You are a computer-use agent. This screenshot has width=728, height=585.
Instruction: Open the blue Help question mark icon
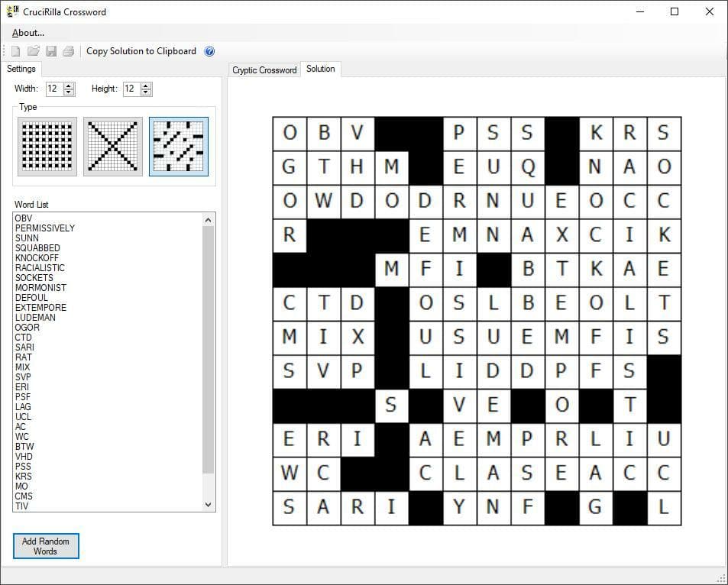click(209, 51)
